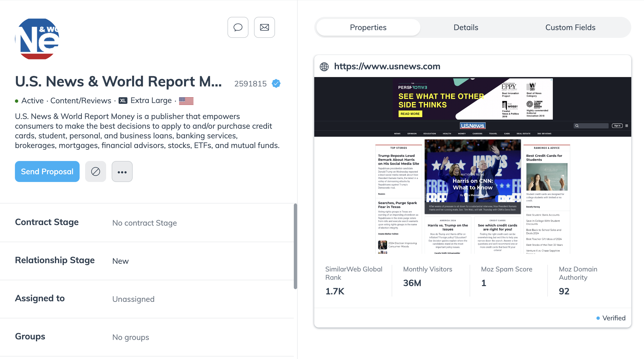Open the Custom Fields tab
The image size is (644, 359).
click(x=570, y=27)
